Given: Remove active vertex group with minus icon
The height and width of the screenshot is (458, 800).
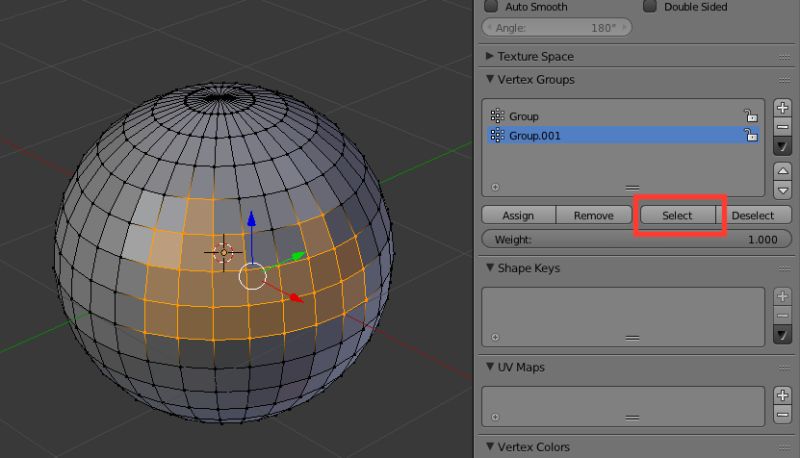Looking at the screenshot, I should [782, 127].
